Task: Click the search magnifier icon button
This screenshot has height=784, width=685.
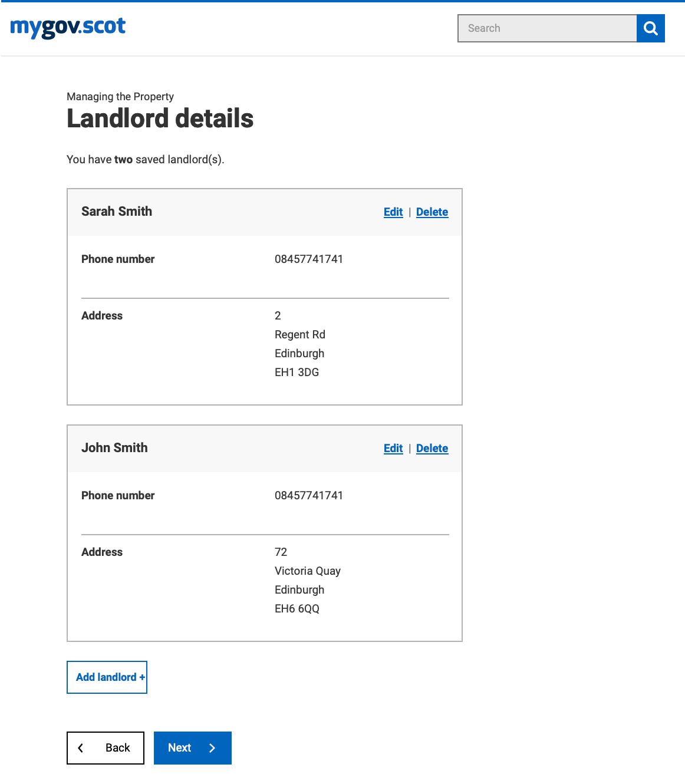Action: (x=651, y=28)
